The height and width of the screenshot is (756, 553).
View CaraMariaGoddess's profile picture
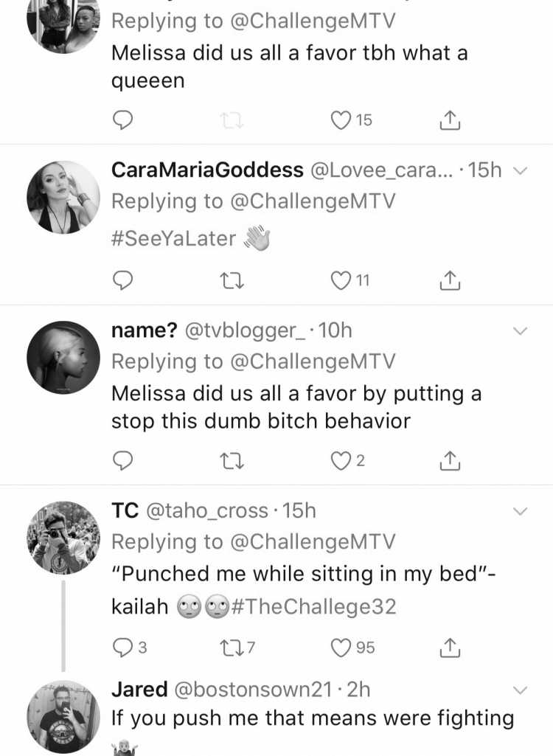click(63, 198)
